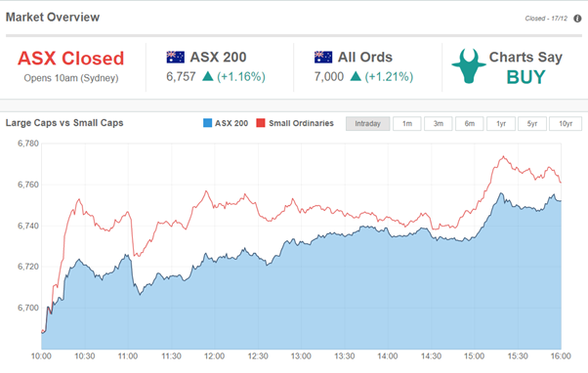Toggle the blue ASX 200 legend swatch
The height and width of the screenshot is (373, 588).
tap(207, 123)
